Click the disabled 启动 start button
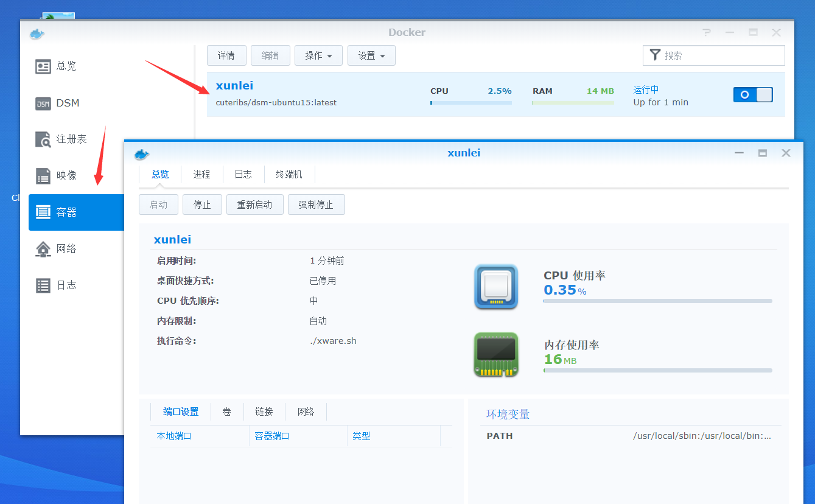Image resolution: width=815 pixels, height=504 pixels. tap(158, 205)
